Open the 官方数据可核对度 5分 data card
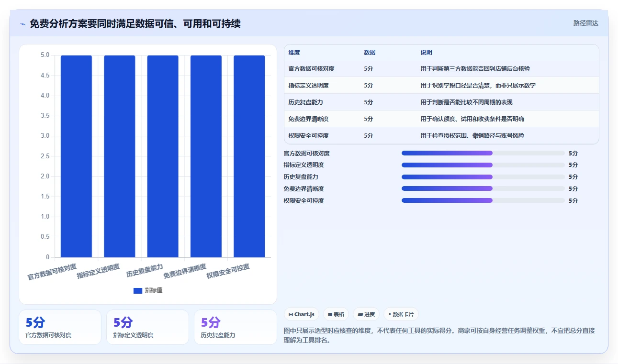This screenshot has width=618, height=364. point(60,327)
